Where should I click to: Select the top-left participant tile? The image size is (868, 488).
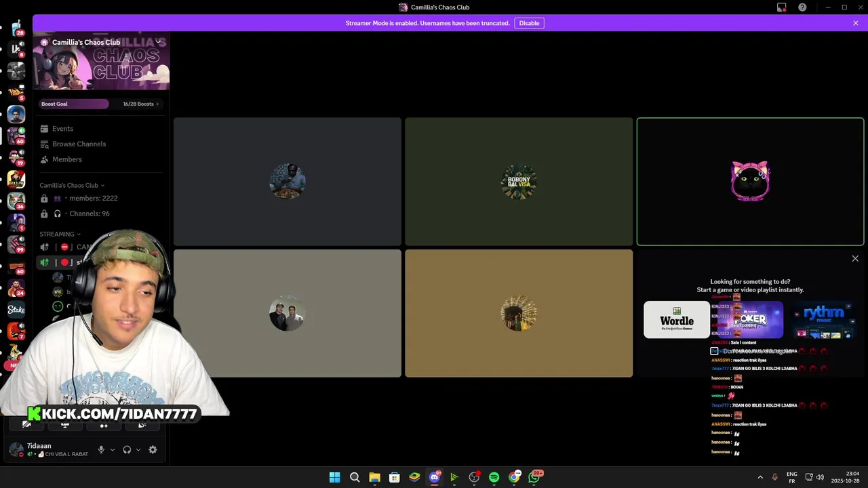tap(288, 181)
